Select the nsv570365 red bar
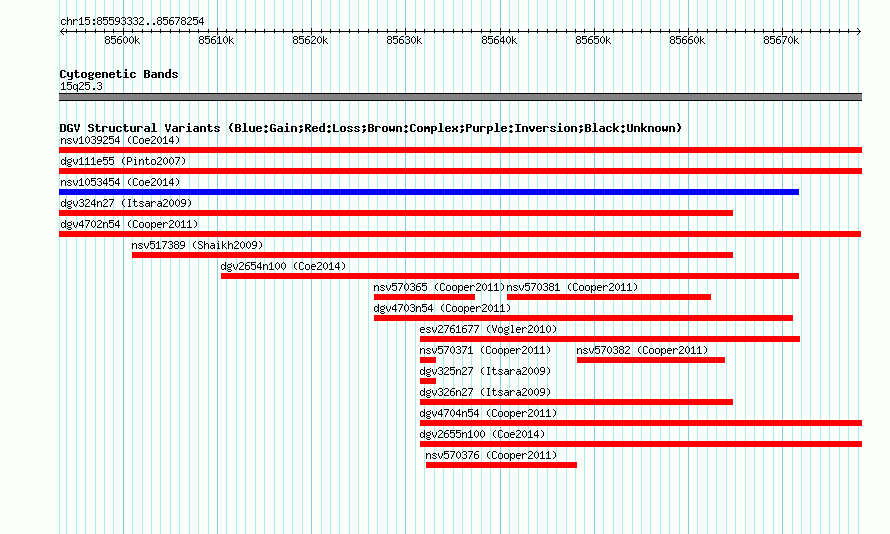The height and width of the screenshot is (534, 890). pos(425,297)
